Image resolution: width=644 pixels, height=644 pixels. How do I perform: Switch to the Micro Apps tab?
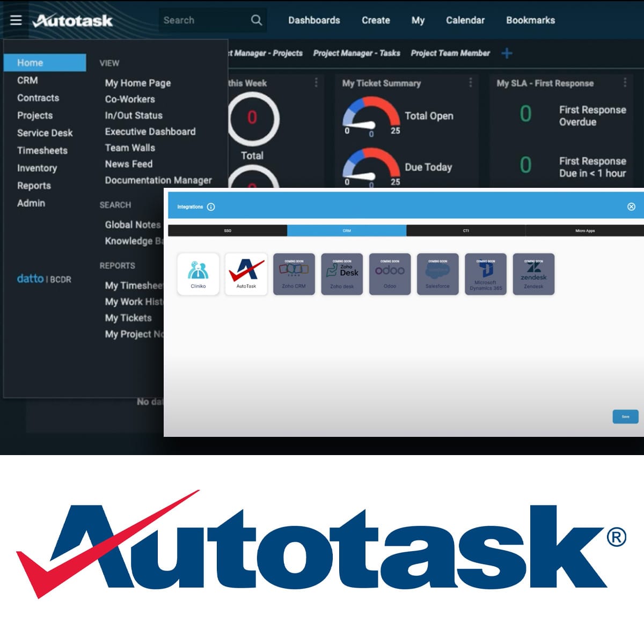point(585,231)
